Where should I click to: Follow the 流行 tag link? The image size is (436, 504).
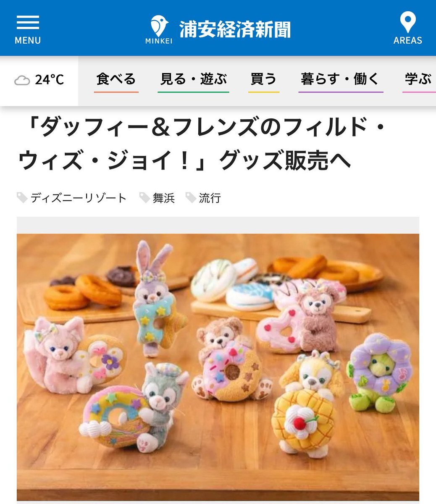tap(210, 198)
